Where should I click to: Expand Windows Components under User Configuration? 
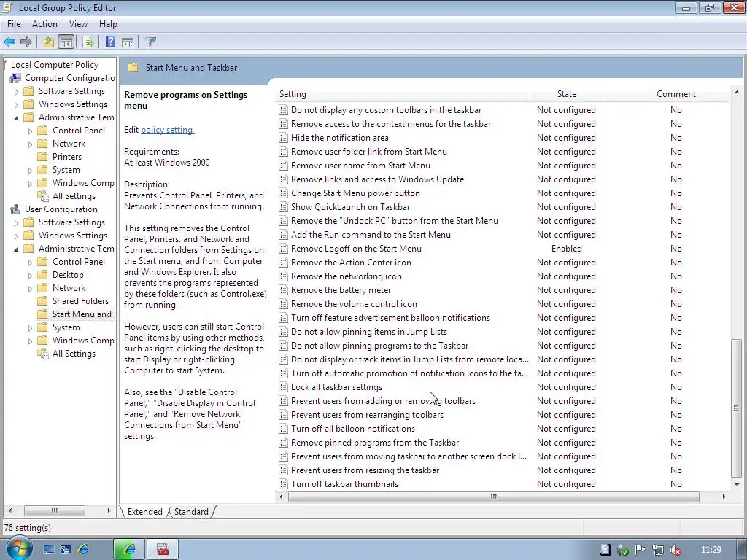pos(30,341)
